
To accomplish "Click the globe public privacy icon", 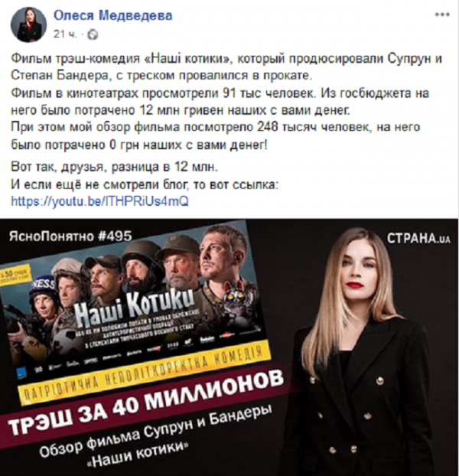I will pyautogui.click(x=93, y=35).
